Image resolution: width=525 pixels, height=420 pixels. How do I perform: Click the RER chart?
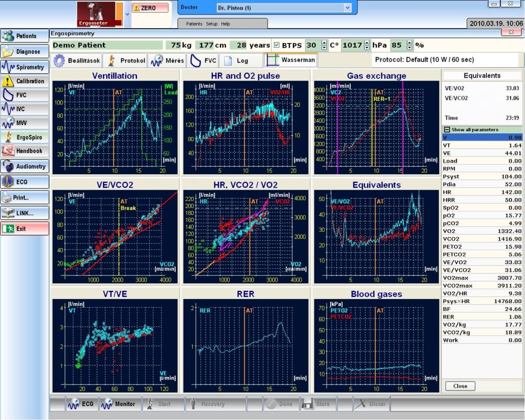[x=246, y=346]
